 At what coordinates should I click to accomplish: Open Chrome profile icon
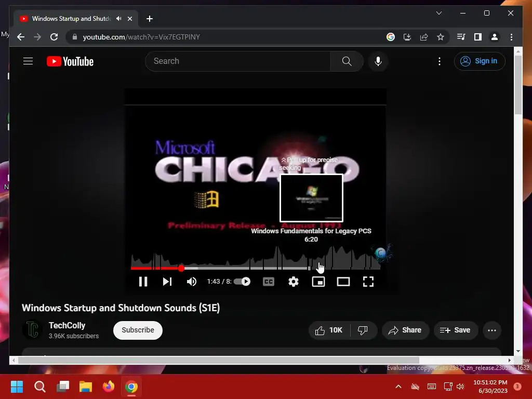click(x=495, y=37)
